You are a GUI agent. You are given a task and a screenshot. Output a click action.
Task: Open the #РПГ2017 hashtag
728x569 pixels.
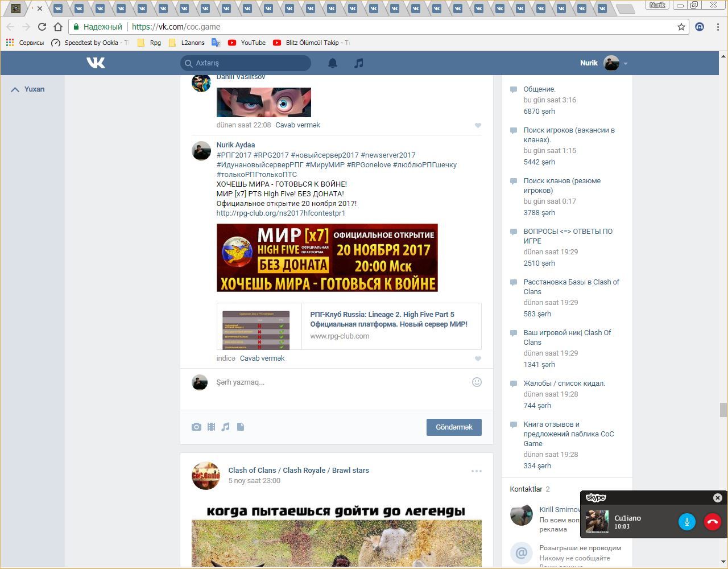pos(234,155)
